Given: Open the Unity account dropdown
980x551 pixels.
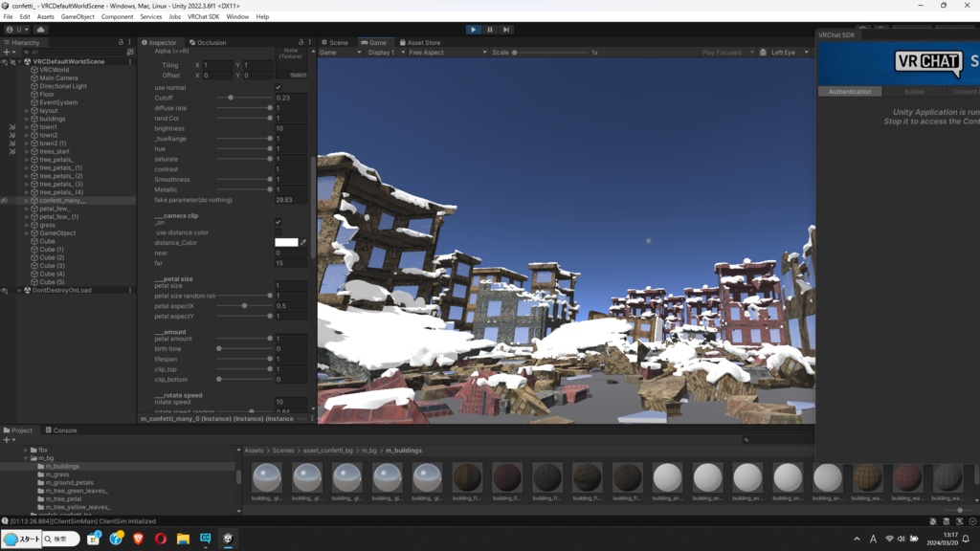Looking at the screenshot, I should coord(17,30).
